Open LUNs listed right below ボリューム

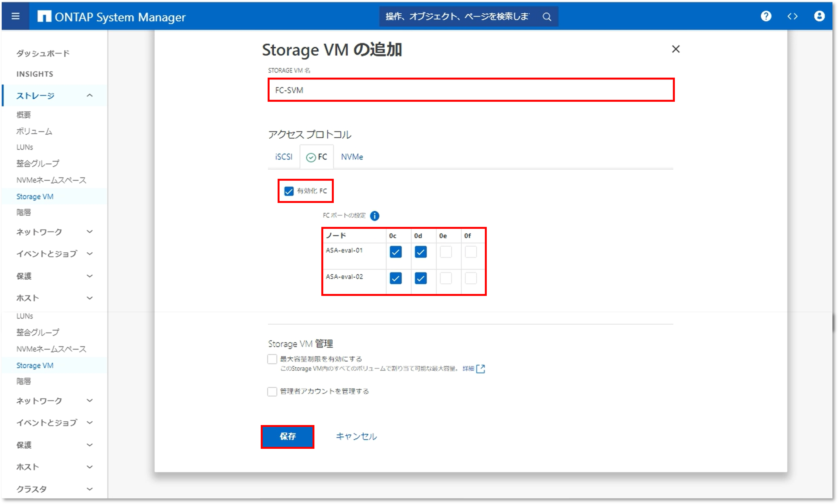click(25, 147)
